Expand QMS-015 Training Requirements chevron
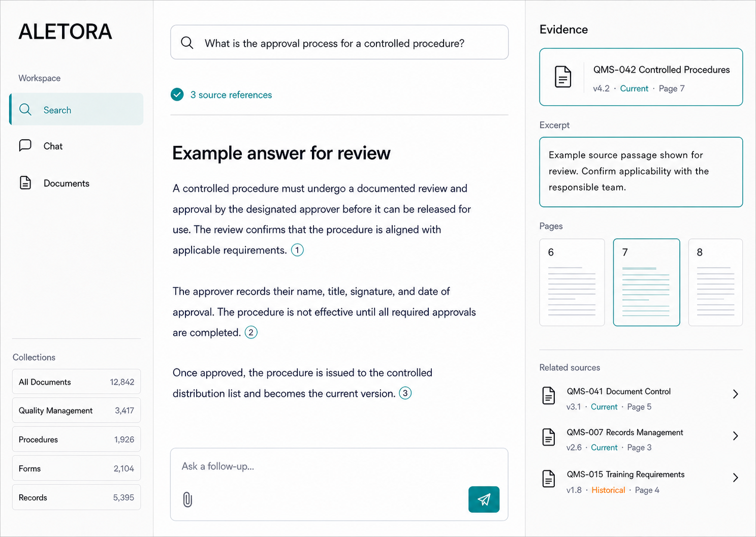The width and height of the screenshot is (756, 537). click(735, 478)
